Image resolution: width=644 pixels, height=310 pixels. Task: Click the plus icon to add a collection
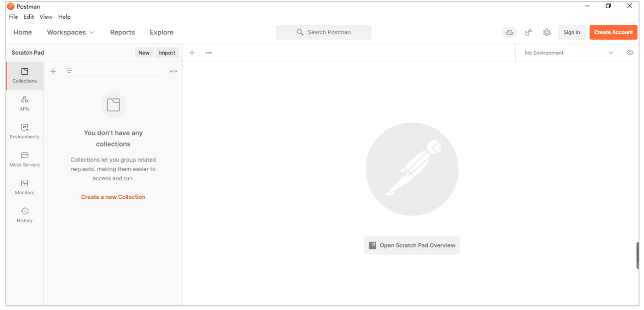[53, 72]
